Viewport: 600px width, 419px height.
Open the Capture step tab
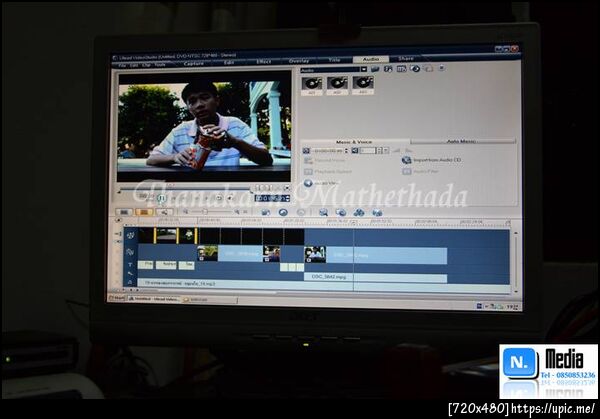coord(194,64)
